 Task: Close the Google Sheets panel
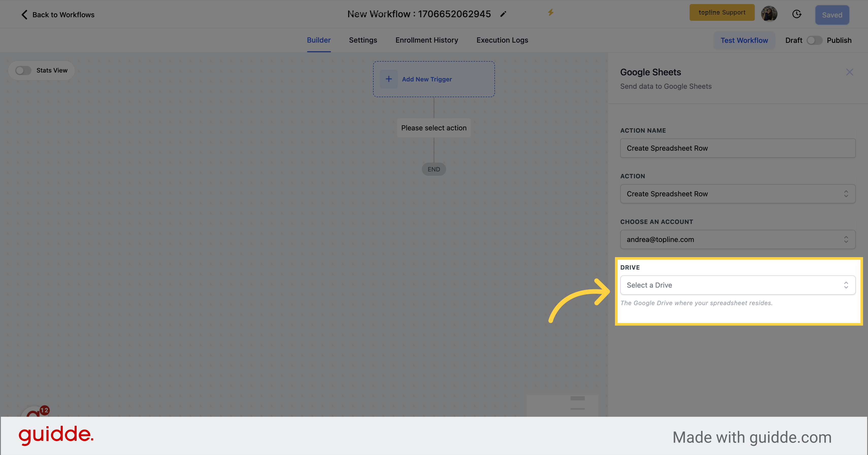point(849,72)
